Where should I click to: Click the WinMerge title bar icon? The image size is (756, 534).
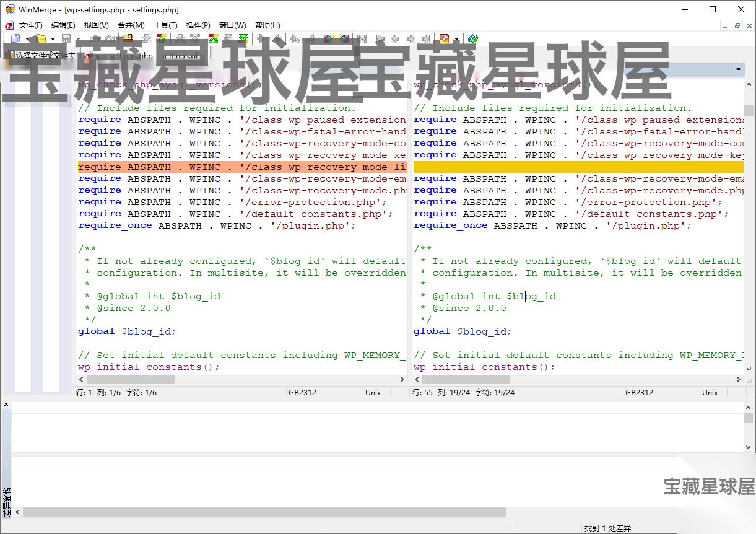[x=10, y=9]
